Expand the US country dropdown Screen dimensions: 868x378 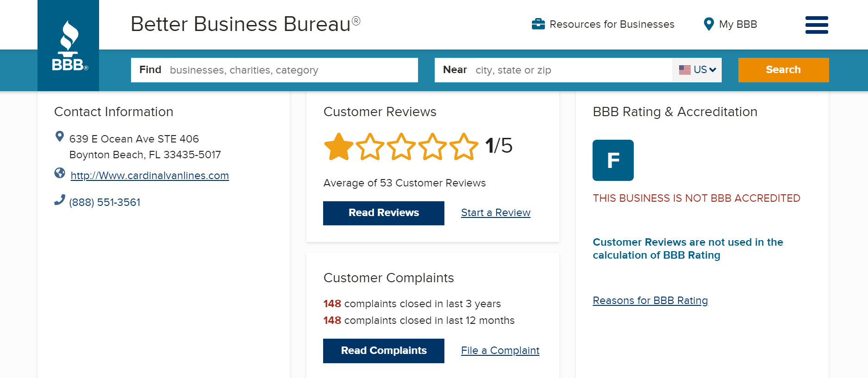[x=697, y=70]
